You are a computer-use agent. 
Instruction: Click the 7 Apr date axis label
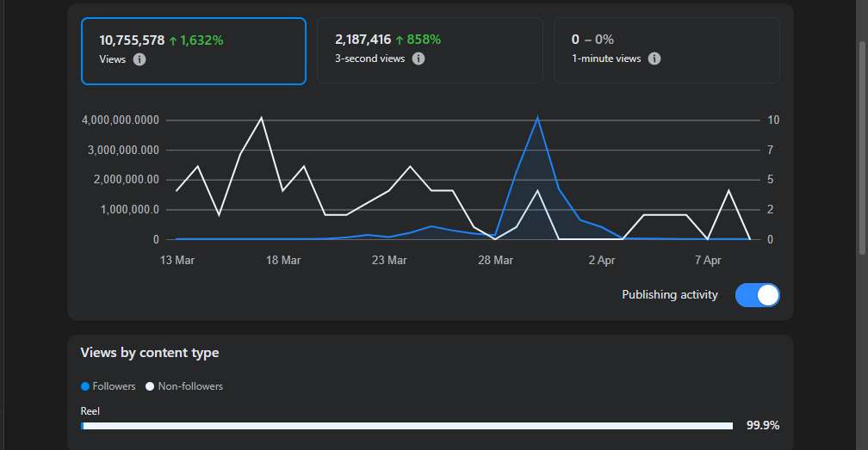click(x=708, y=260)
